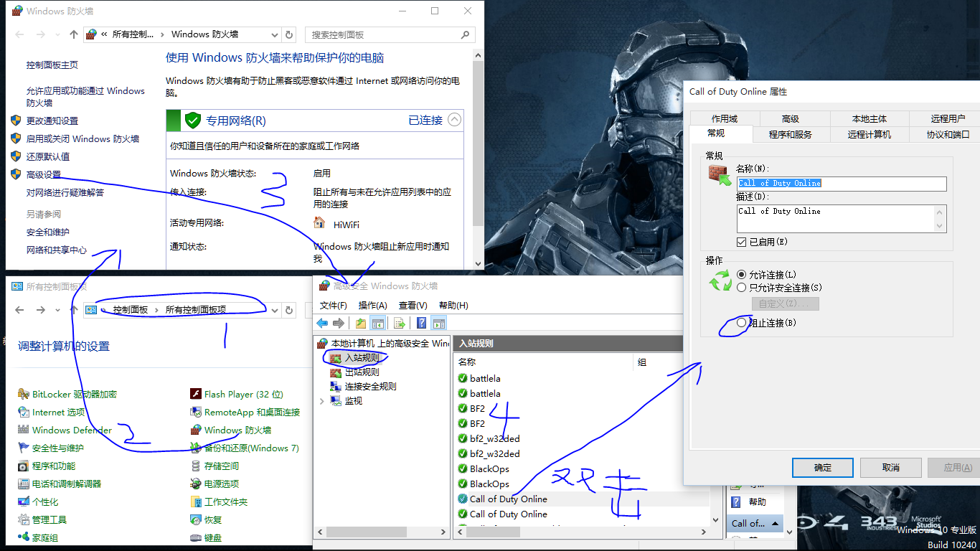Screen dimensions: 980x551
Task: Open Windows Defender from Control Panel items
Action: click(65, 430)
